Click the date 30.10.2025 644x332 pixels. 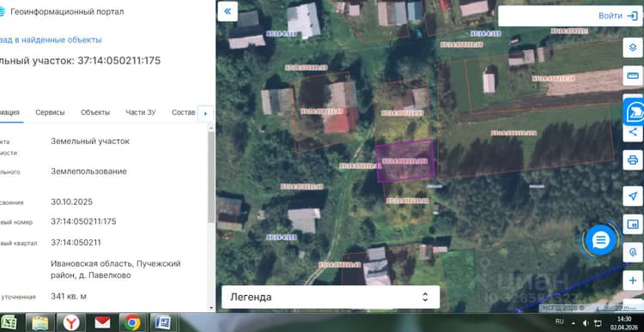pos(72,202)
